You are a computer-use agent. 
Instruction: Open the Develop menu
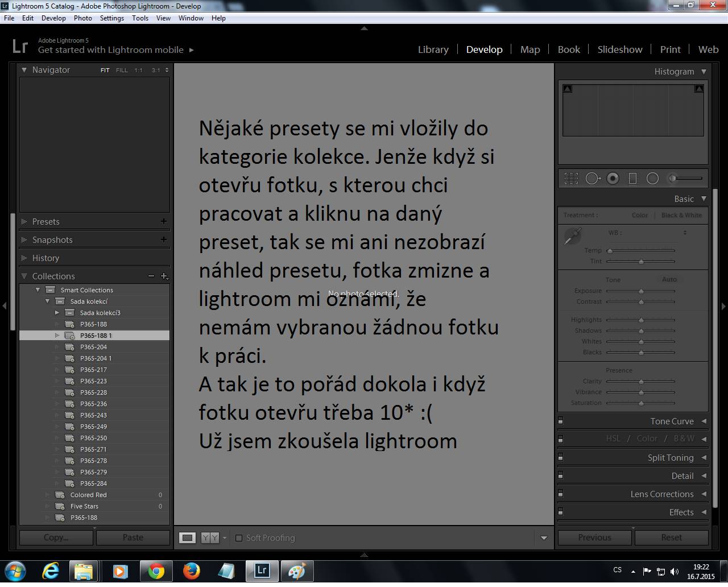click(53, 18)
